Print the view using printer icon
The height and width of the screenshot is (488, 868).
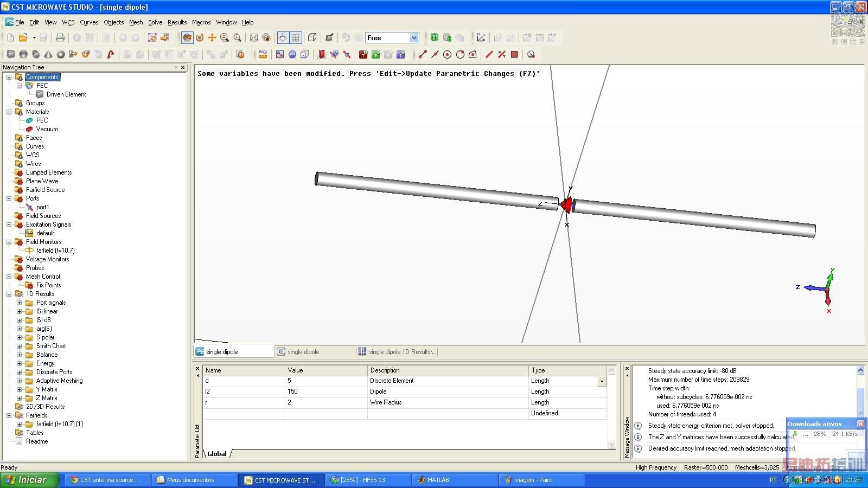[60, 37]
